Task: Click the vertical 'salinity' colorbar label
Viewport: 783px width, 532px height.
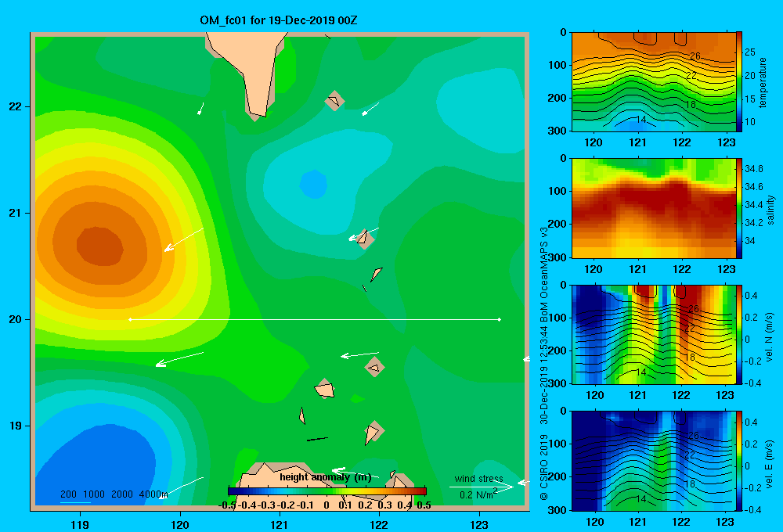Action: click(x=770, y=210)
